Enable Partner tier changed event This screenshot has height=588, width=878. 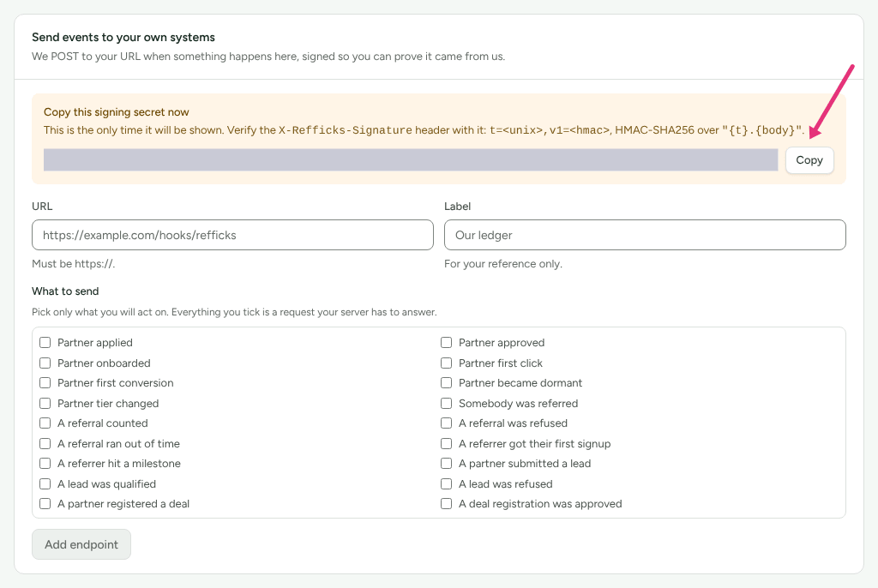45,403
